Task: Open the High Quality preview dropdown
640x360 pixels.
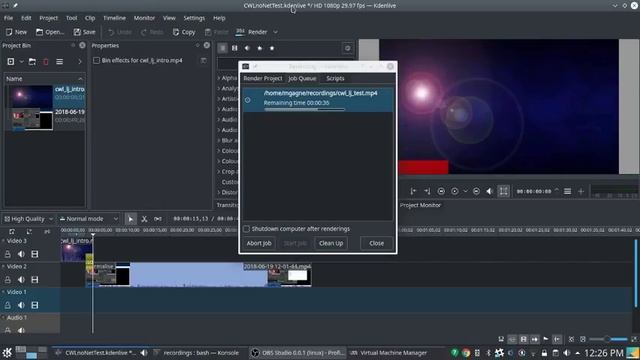Action: (x=28, y=219)
